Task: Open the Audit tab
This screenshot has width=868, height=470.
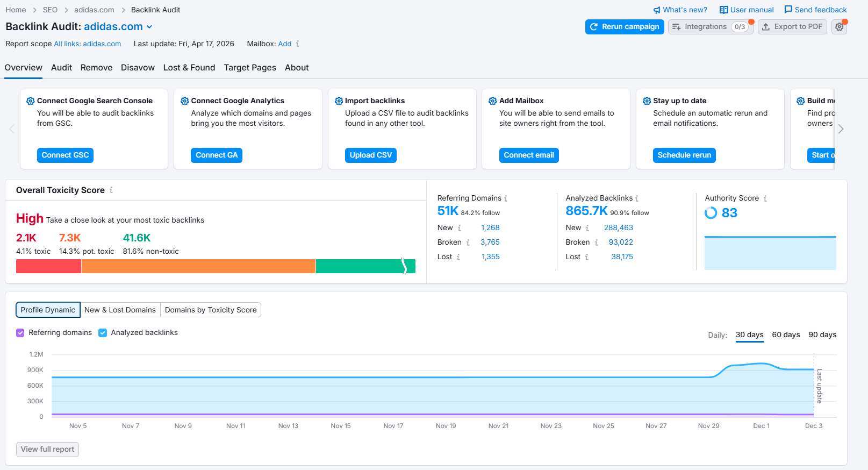Action: coord(61,68)
